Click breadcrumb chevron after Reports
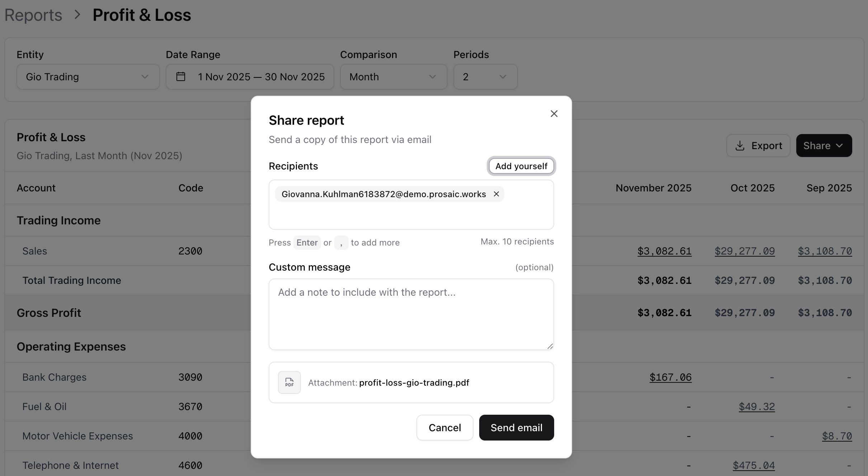Viewport: 868px width, 476px height. [77, 15]
